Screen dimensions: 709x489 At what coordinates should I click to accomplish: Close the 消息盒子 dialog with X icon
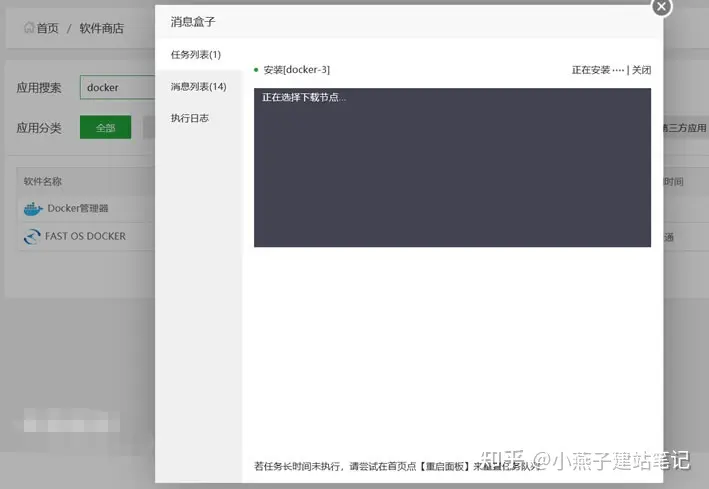coord(661,6)
